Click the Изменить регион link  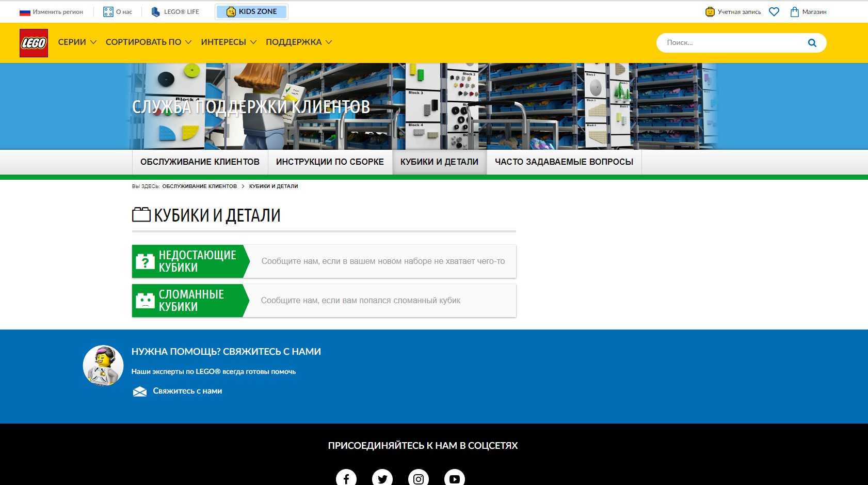58,12
